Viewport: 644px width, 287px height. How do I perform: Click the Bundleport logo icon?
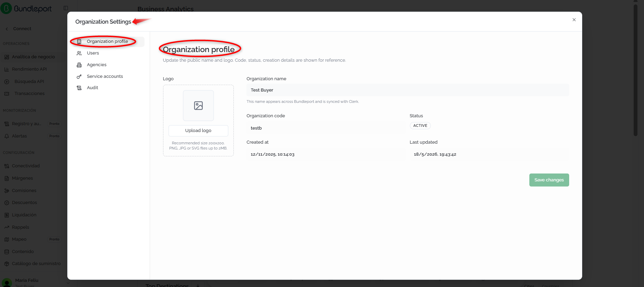pos(6,8)
